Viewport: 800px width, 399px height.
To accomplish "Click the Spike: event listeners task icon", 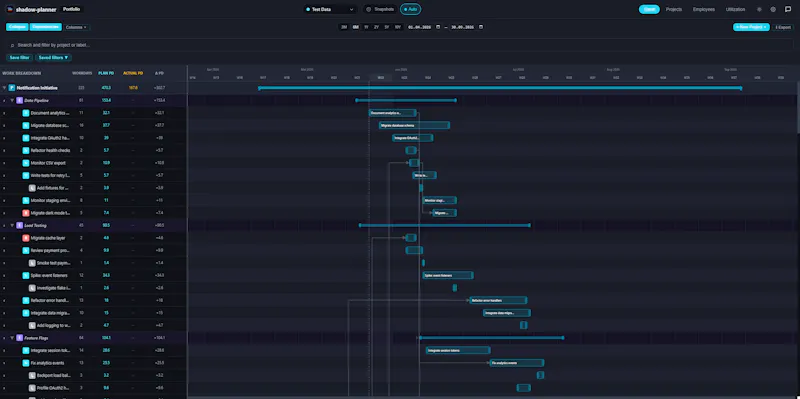I will click(26, 276).
